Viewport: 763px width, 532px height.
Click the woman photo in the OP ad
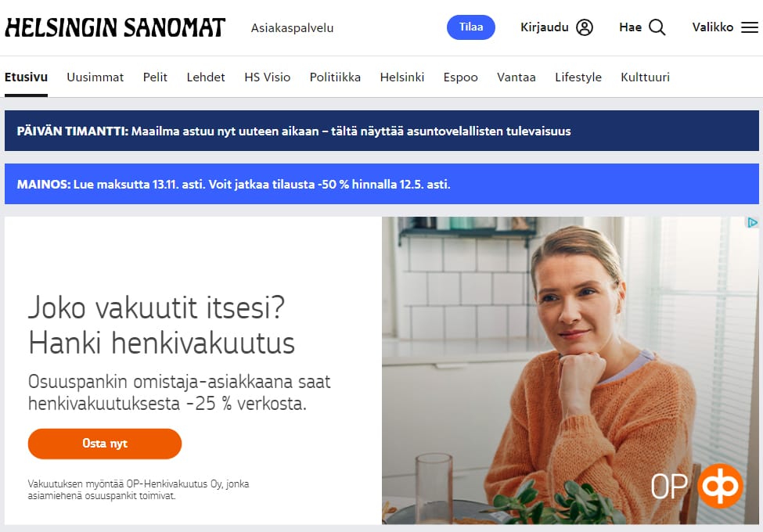(x=570, y=371)
